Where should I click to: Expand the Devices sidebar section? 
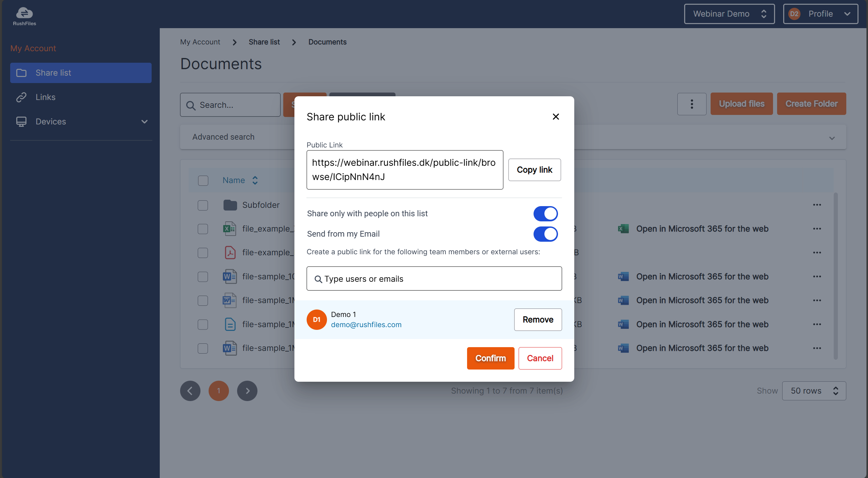coord(144,122)
